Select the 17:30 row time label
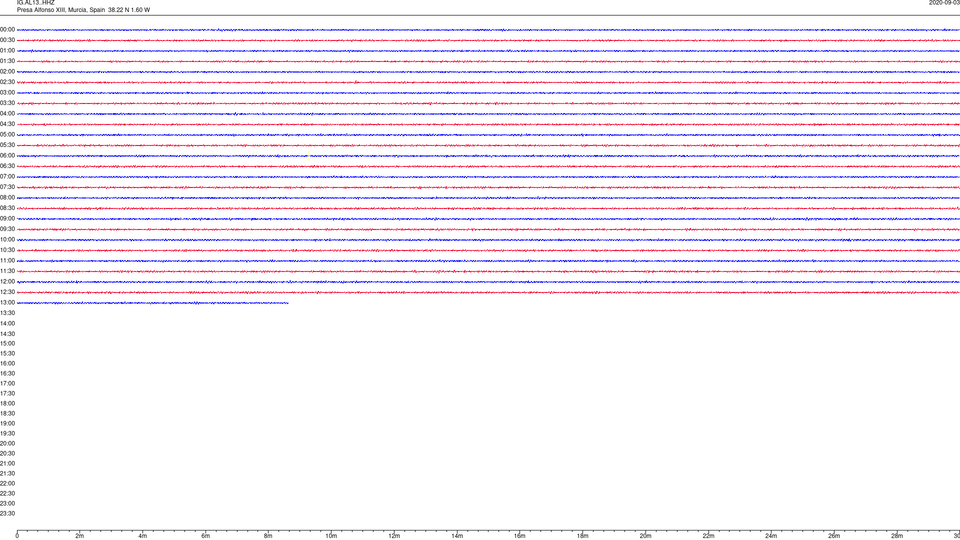960x540 pixels. [7, 394]
